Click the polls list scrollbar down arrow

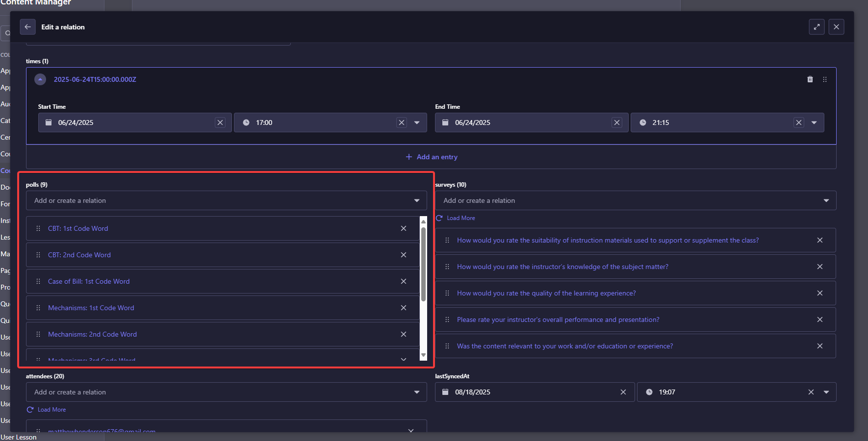click(x=423, y=356)
